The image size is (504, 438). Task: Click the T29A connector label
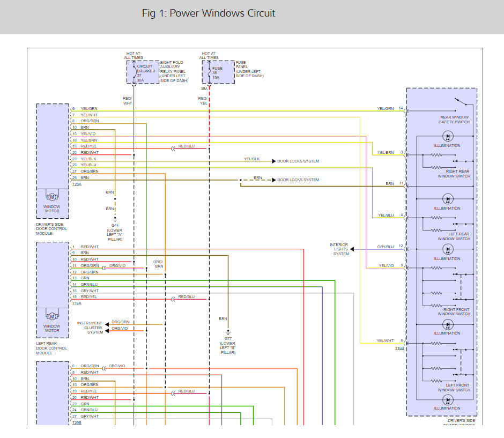point(77,184)
